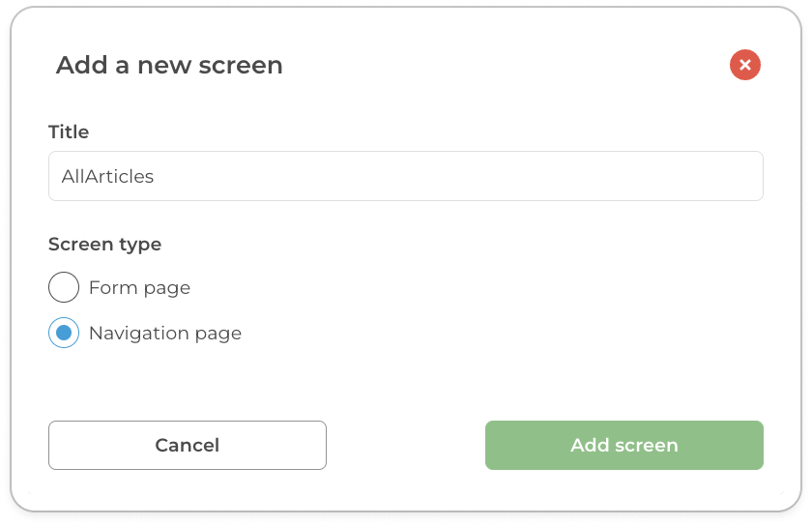Click the Screen type section label
Screen dimensions: 812x526
(104, 245)
